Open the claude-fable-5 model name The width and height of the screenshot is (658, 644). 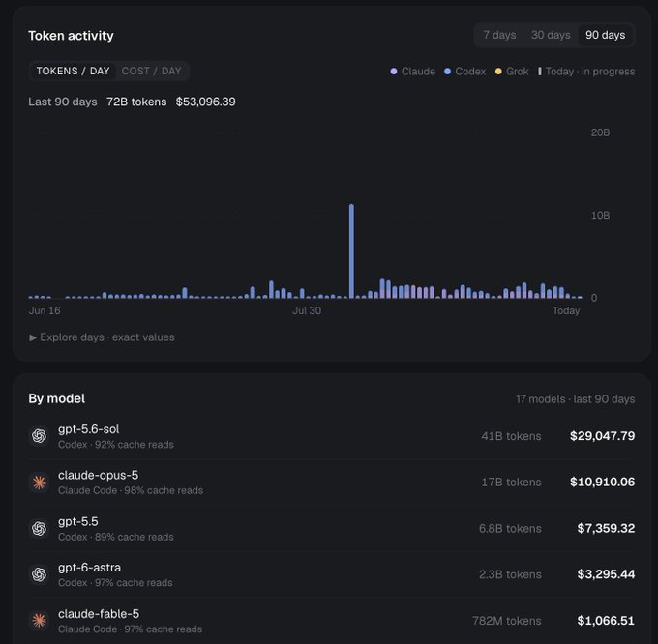(x=99, y=614)
